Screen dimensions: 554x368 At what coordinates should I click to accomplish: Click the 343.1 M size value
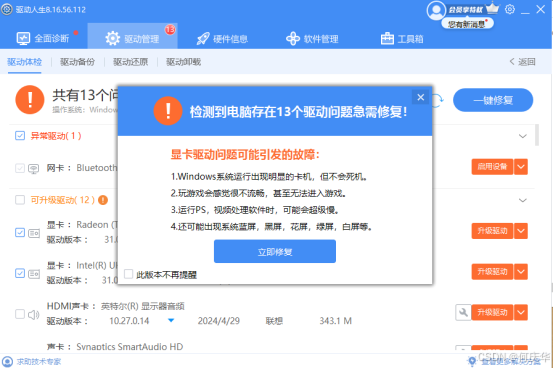point(335,321)
